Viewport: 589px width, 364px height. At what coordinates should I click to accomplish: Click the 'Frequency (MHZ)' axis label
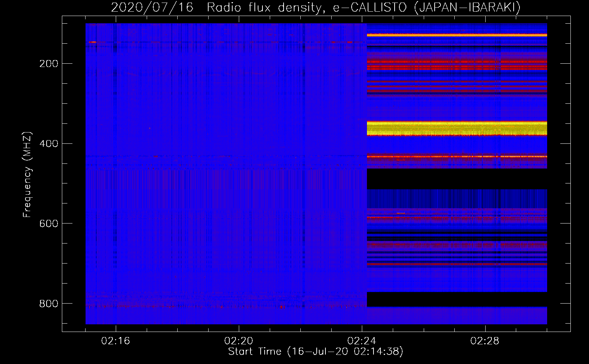click(x=27, y=174)
